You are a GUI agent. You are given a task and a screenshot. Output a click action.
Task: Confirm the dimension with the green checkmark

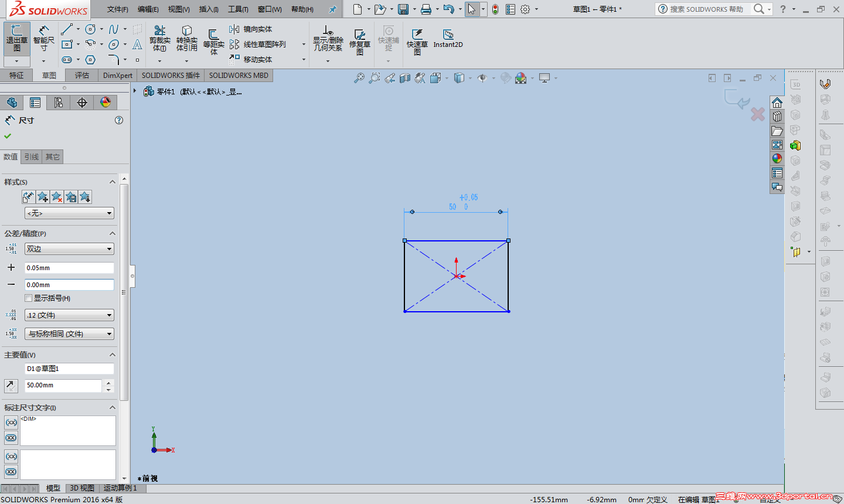(8, 136)
